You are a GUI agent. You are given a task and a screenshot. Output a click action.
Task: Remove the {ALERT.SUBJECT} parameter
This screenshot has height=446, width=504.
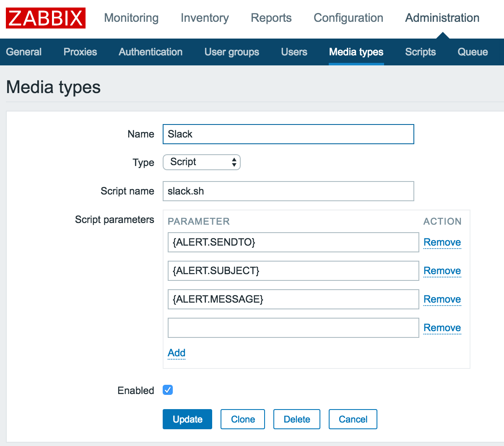point(442,271)
